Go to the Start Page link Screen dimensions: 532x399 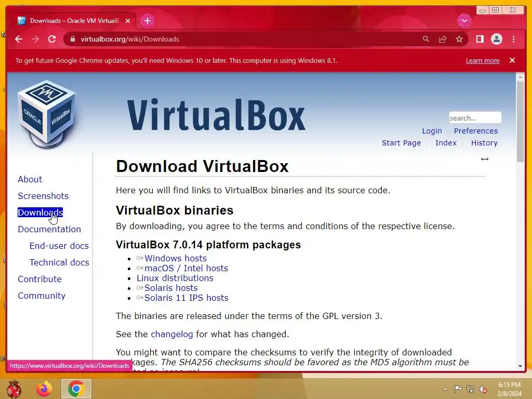[x=402, y=143]
